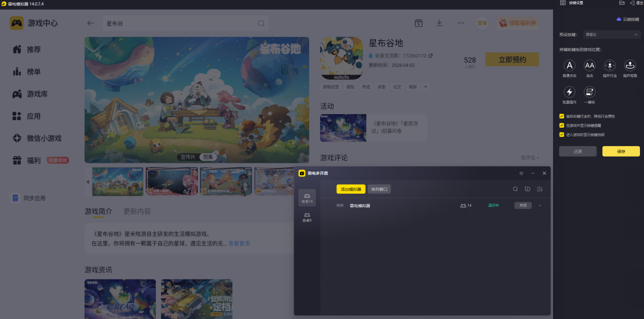Click 关闭 button for 雷电模拟器 row

[x=523, y=205]
